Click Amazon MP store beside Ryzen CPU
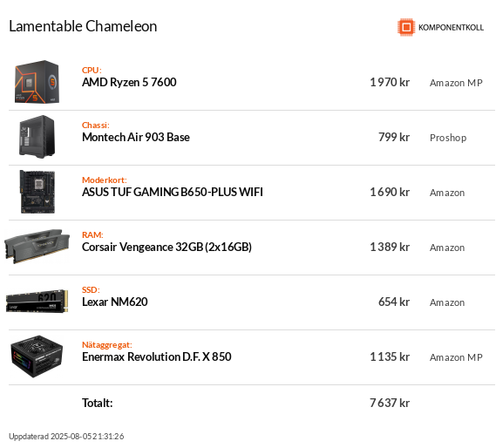The height and width of the screenshot is (448, 503). 456,83
